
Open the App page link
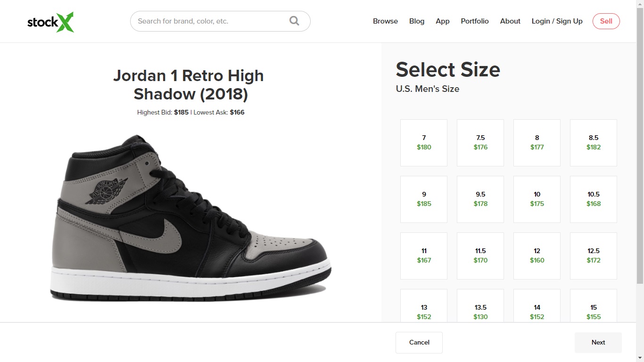(x=443, y=21)
